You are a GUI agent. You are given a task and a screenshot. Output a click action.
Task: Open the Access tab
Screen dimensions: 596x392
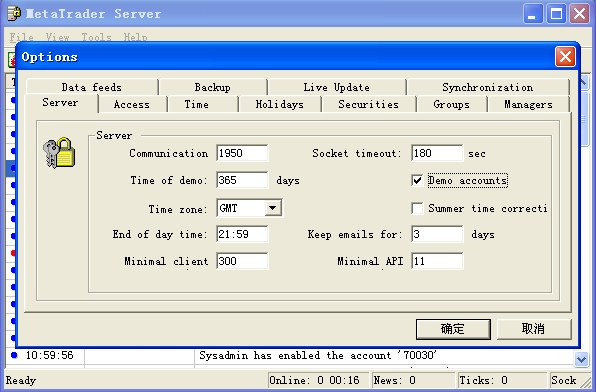(132, 104)
